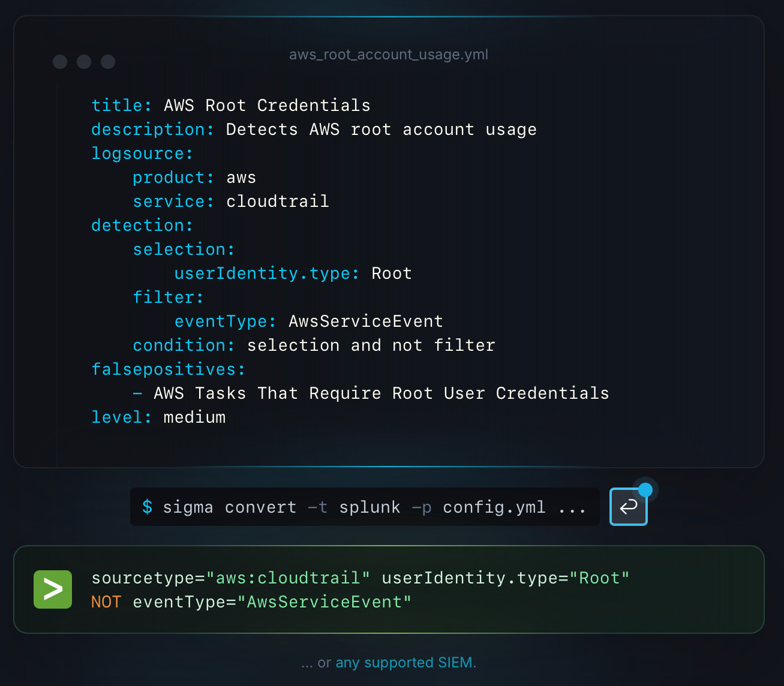
Task: Select the 'description: Detects AWS root account usage' line
Action: click(x=314, y=130)
